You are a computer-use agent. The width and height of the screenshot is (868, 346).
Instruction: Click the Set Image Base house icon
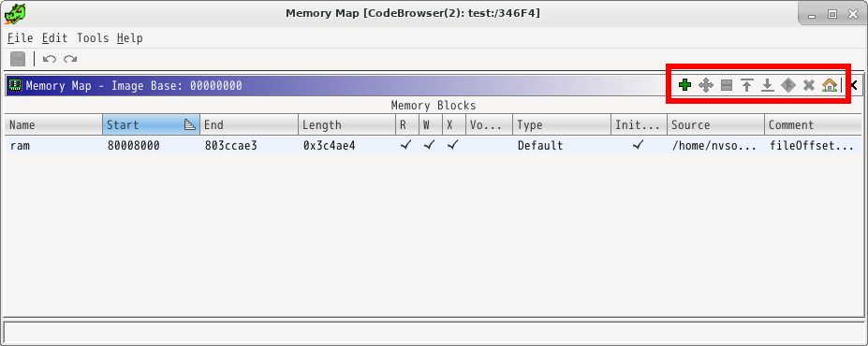coord(830,85)
